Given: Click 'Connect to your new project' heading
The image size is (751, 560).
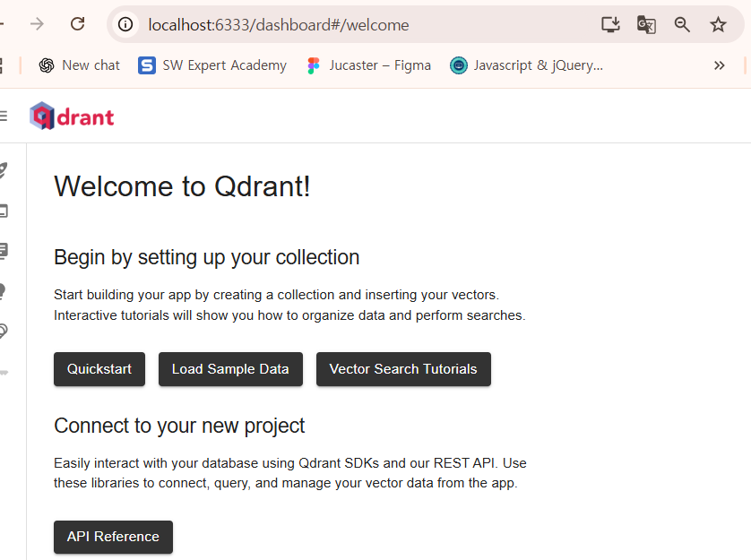Looking at the screenshot, I should [179, 426].
